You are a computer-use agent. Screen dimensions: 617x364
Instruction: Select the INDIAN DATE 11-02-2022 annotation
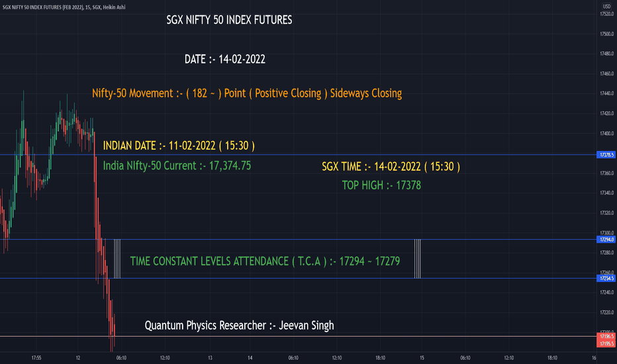point(179,146)
